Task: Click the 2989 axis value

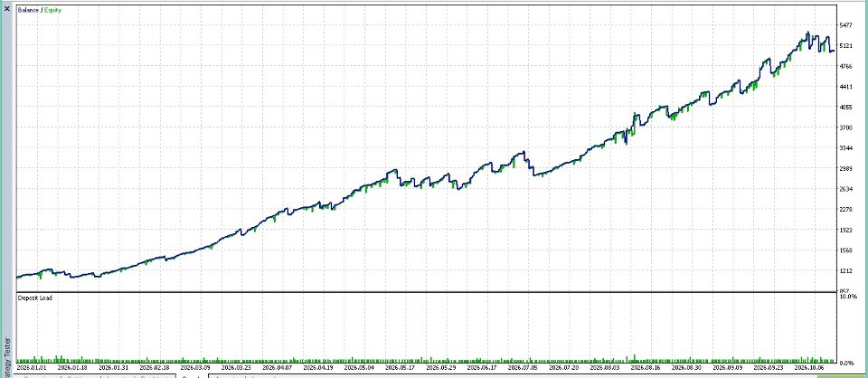Action: coord(846,169)
